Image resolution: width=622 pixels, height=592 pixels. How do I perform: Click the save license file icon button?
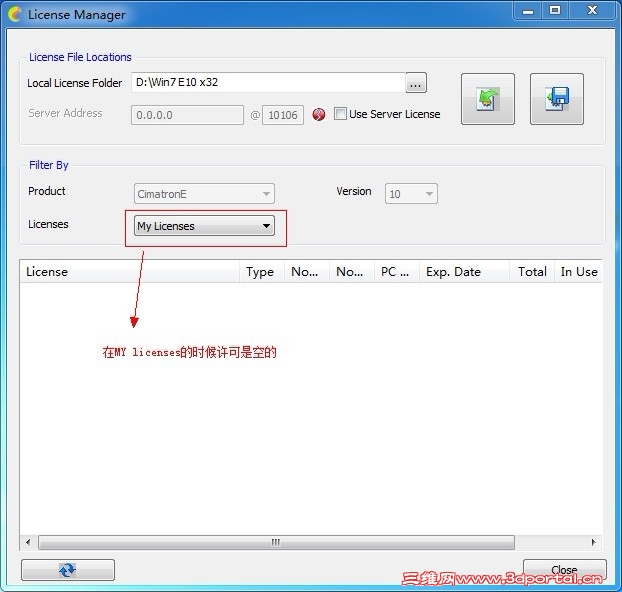[x=557, y=99]
